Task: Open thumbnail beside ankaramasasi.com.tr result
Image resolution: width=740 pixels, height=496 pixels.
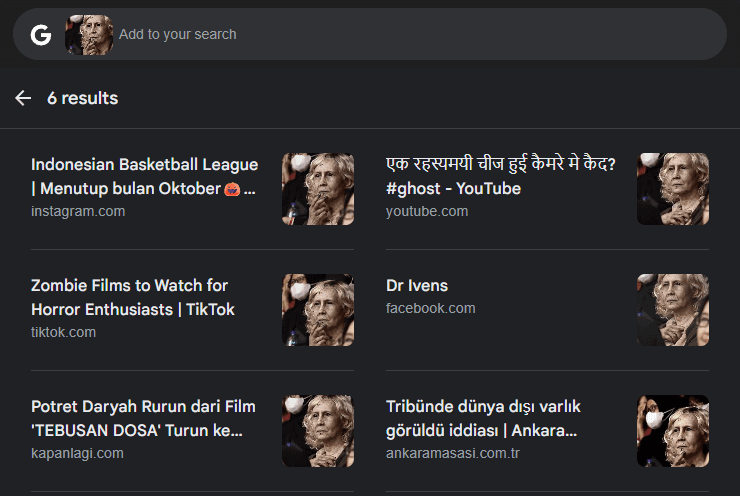Action: point(673,431)
